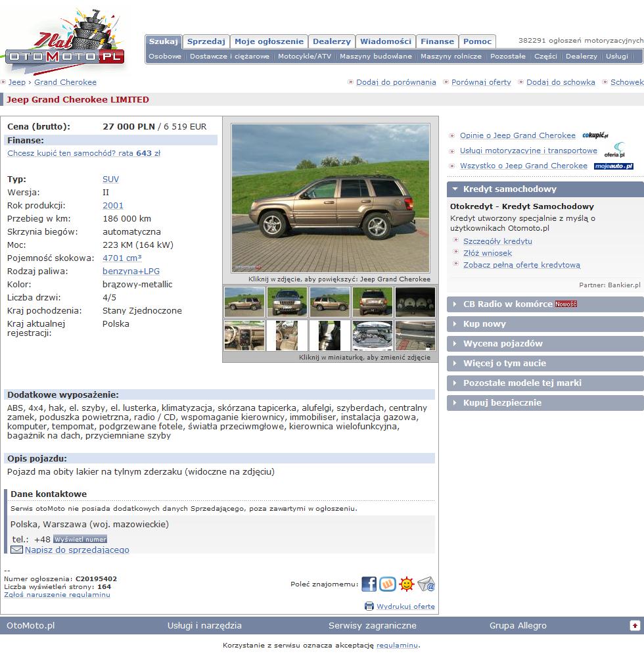Click the cokupić.pl logo
Viewport: 644px width, 662px height.
595,135
